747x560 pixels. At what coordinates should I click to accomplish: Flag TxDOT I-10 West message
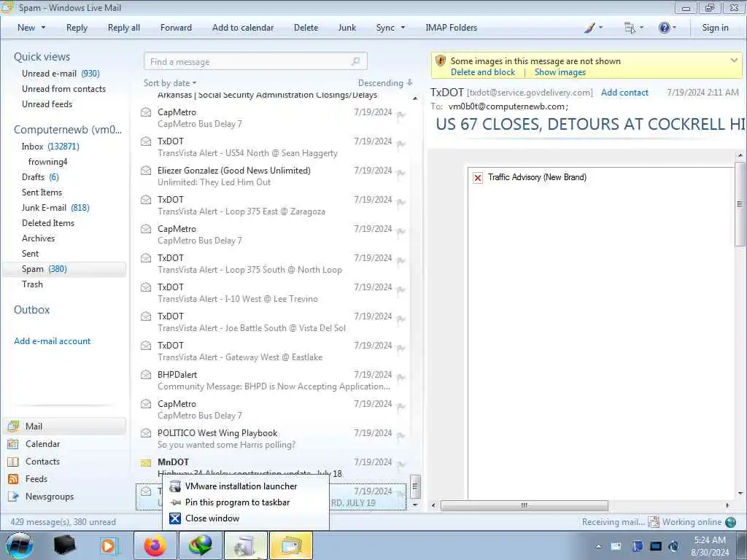(401, 290)
